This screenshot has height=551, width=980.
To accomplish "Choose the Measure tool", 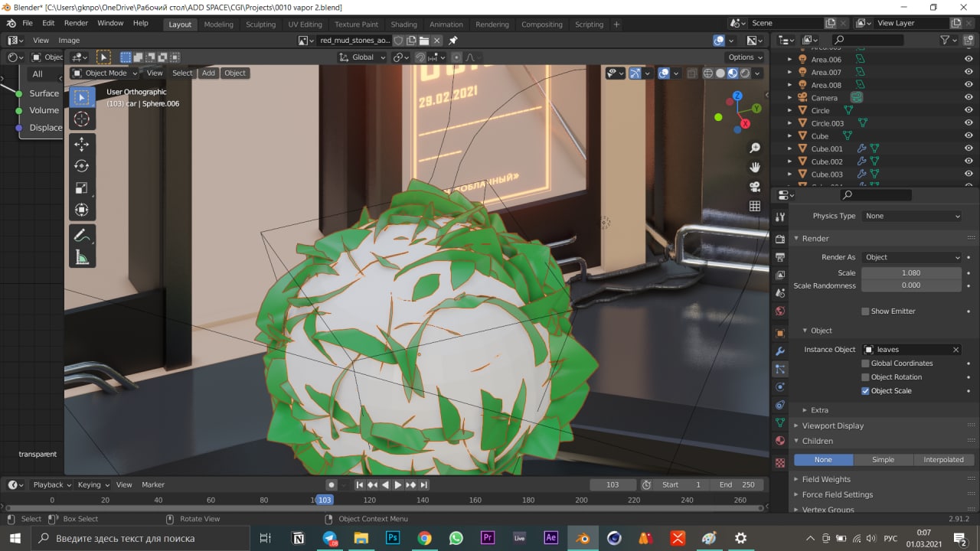I will point(82,258).
